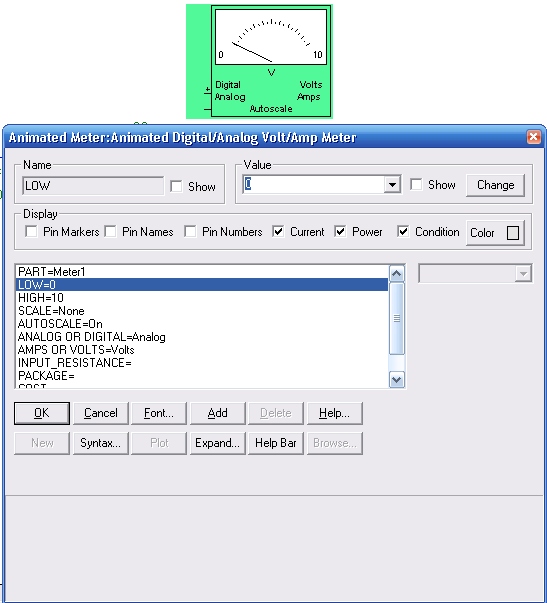
Task: Click into the Value input field
Action: pyautogui.click(x=314, y=185)
